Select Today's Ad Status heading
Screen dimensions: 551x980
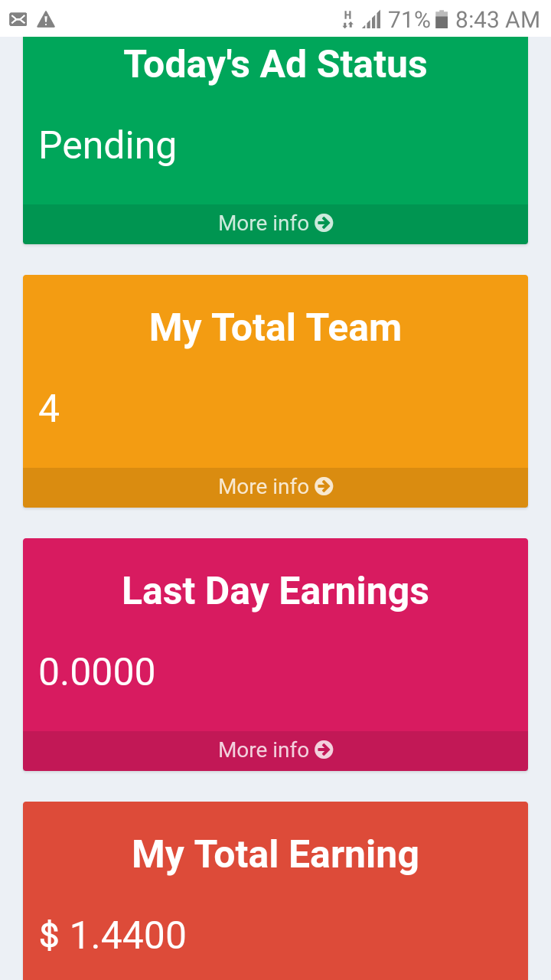click(x=275, y=64)
